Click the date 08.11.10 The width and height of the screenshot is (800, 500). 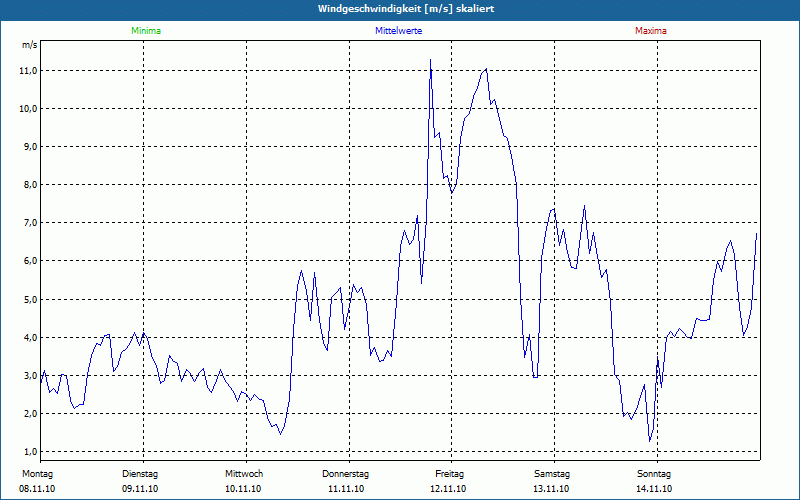click(37, 489)
